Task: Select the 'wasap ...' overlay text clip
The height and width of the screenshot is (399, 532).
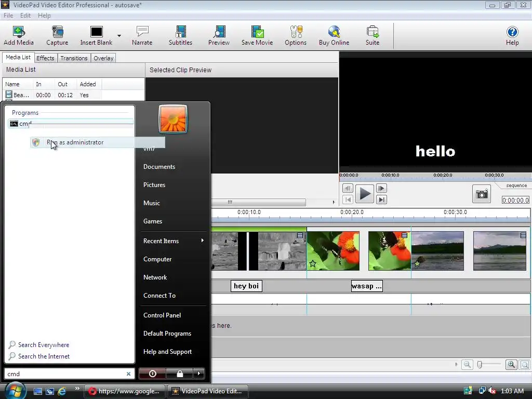Action: click(x=367, y=286)
